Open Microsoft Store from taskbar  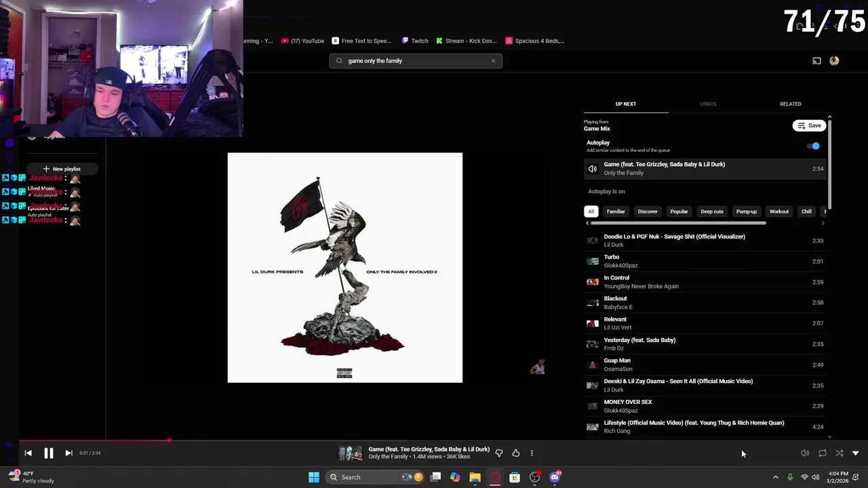tap(515, 477)
